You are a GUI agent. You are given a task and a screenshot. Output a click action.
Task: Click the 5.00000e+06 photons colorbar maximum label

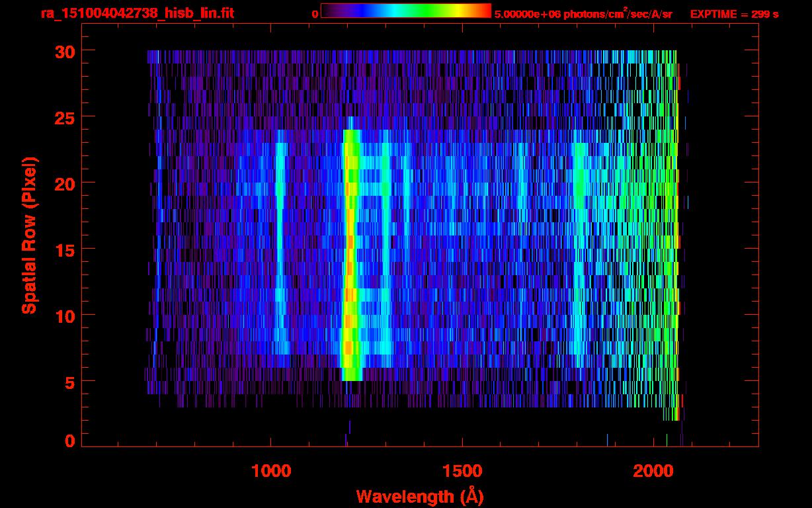point(583,14)
